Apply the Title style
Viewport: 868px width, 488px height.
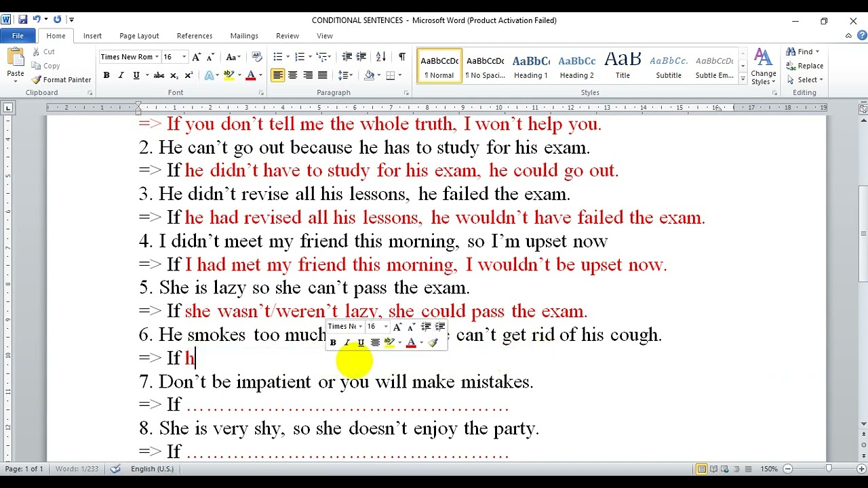pyautogui.click(x=623, y=66)
